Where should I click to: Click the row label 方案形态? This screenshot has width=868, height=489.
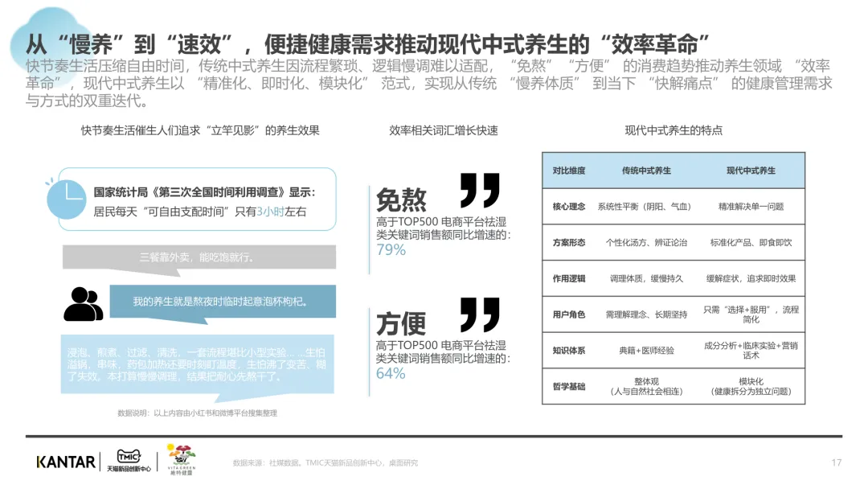tap(568, 243)
